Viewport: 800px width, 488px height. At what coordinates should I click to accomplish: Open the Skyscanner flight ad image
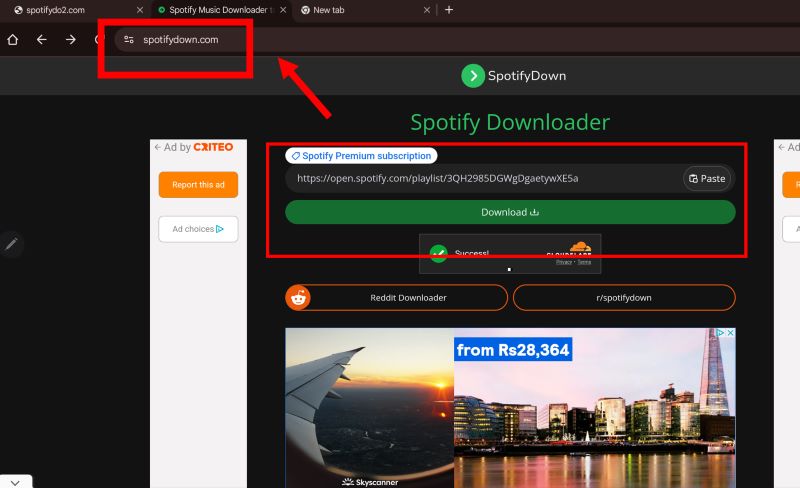click(510, 408)
